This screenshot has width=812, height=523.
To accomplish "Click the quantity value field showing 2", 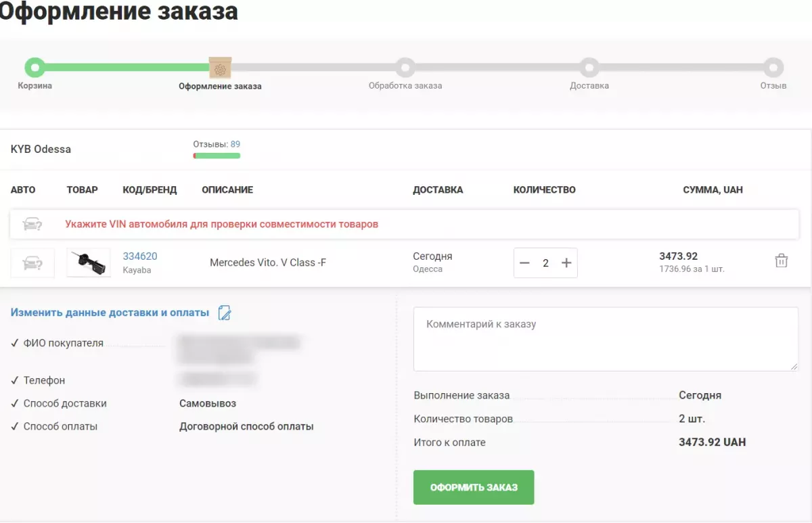I will click(x=545, y=263).
